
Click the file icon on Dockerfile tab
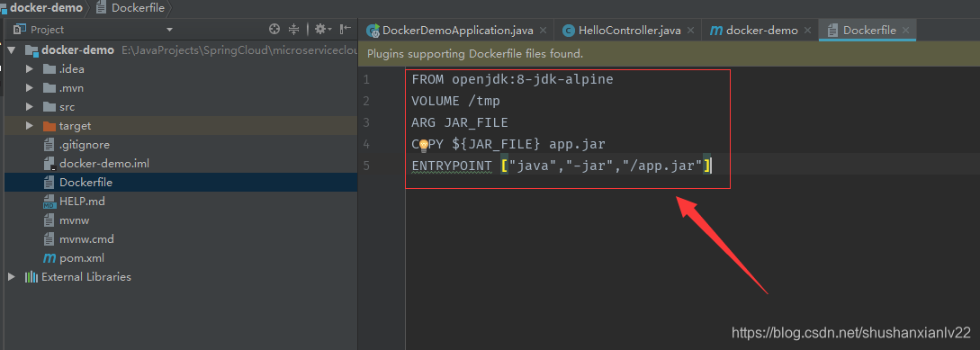(832, 30)
